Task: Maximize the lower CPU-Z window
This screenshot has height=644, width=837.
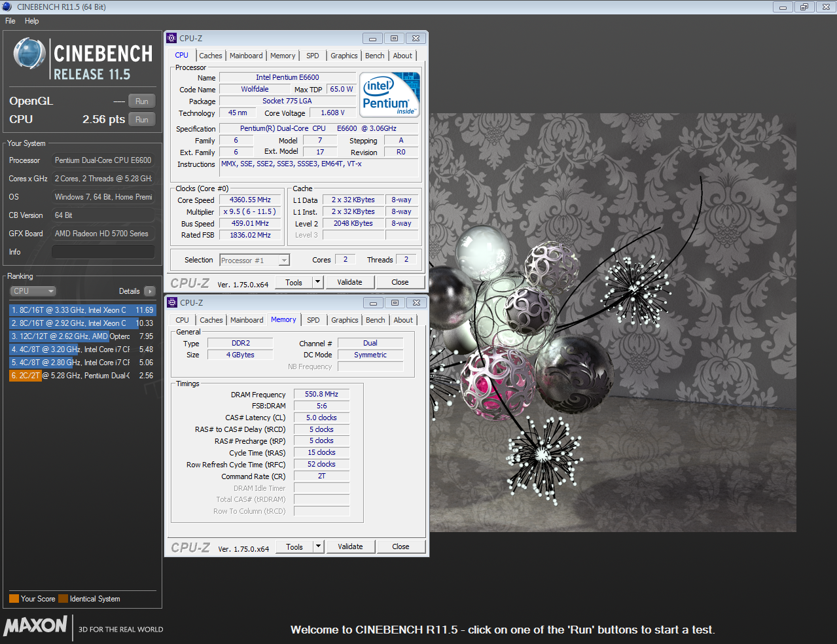Action: click(395, 303)
